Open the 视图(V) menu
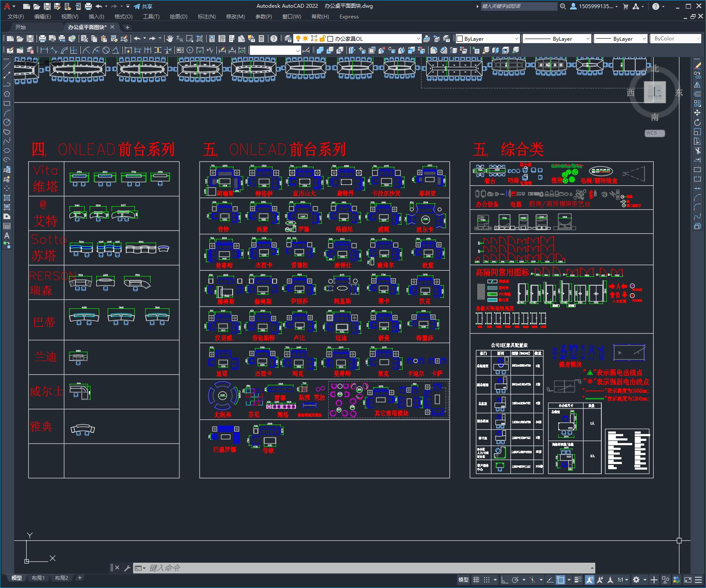This screenshot has width=706, height=588. (70, 17)
